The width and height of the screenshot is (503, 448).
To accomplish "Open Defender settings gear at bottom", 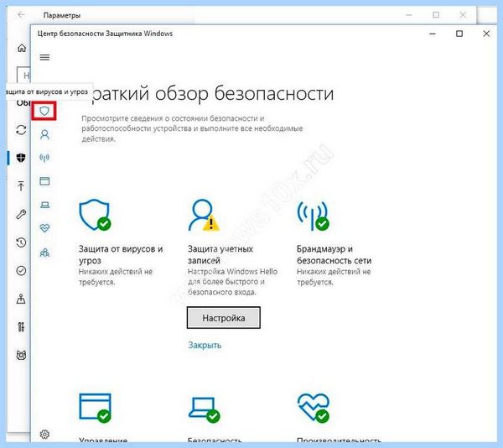I will coord(44,435).
